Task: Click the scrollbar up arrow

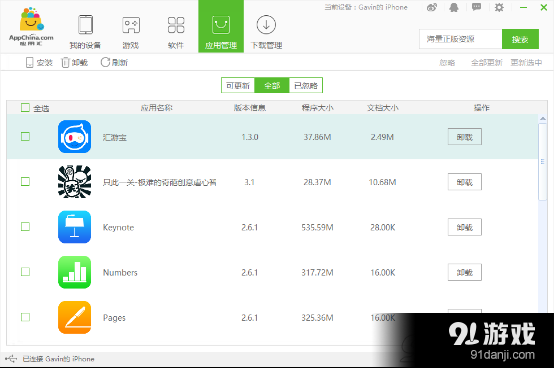Action: 543,119
